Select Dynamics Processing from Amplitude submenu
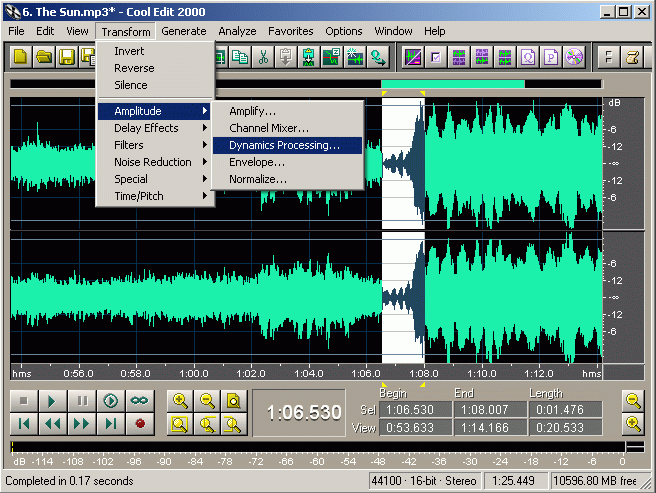 [x=284, y=145]
